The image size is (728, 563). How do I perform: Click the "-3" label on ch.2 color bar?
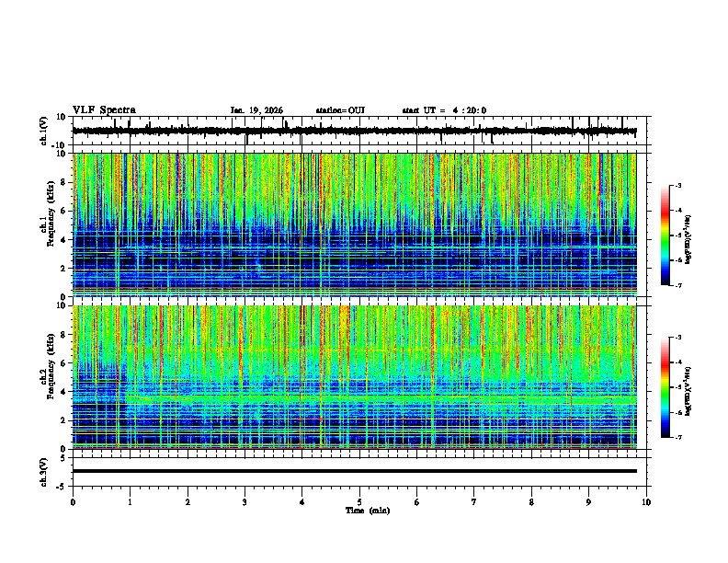(x=677, y=338)
